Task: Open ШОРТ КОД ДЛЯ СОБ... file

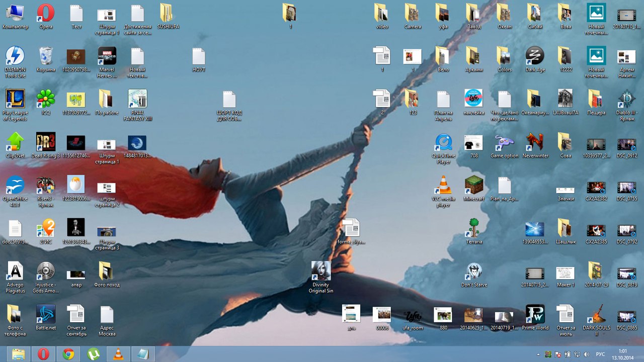Action: click(x=229, y=105)
